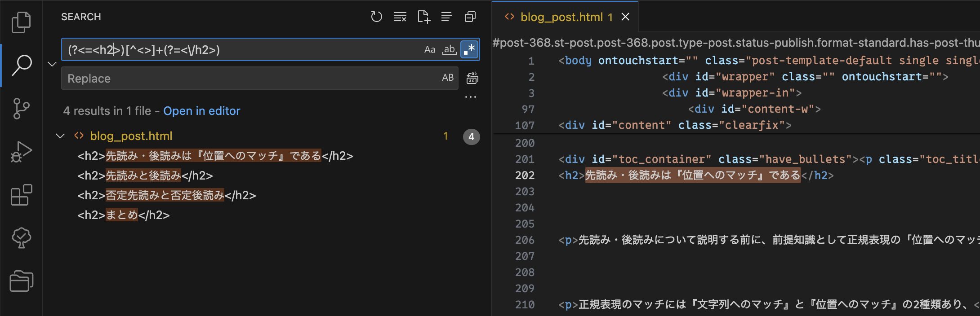Open the Extensions view
980x316 pixels.
point(21,194)
